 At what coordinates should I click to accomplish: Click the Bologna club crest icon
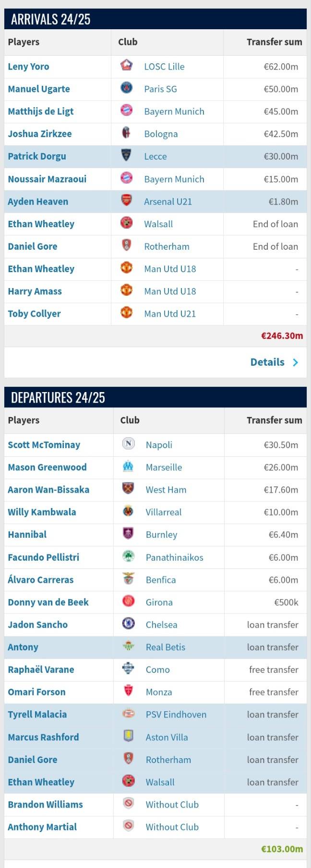[x=126, y=132]
